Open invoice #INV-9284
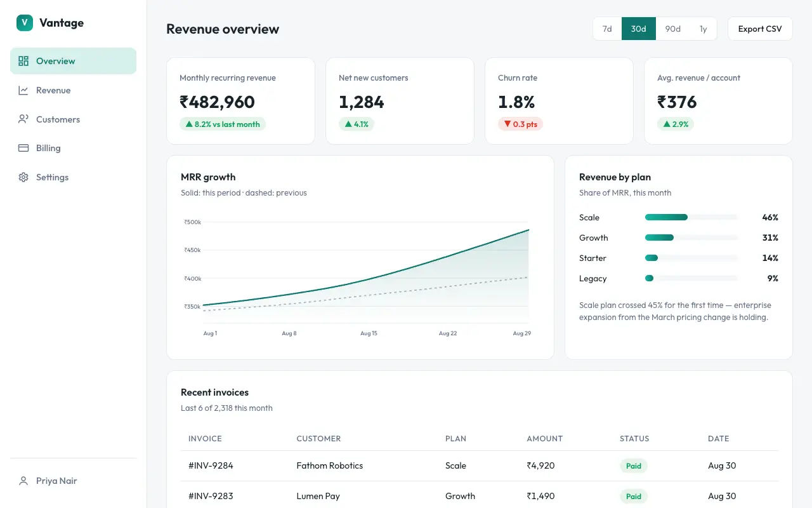 pos(211,465)
